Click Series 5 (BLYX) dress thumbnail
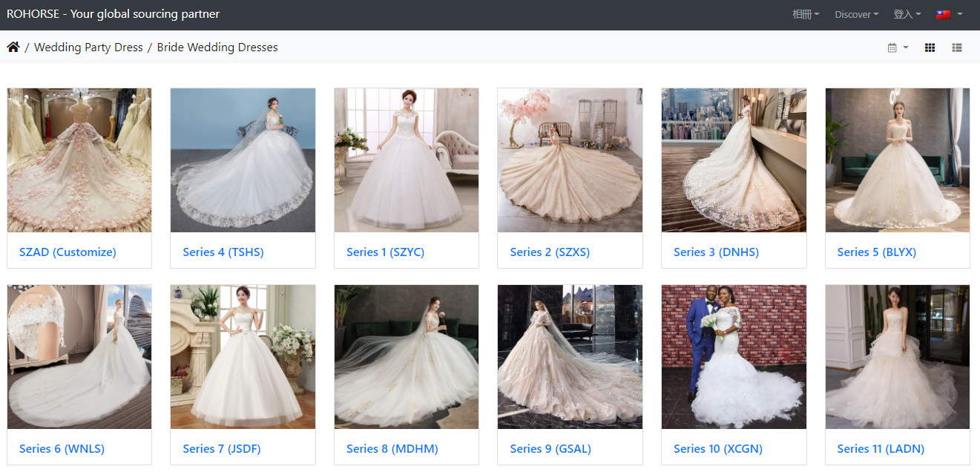Screen dimensions: 980x475 tap(897, 160)
